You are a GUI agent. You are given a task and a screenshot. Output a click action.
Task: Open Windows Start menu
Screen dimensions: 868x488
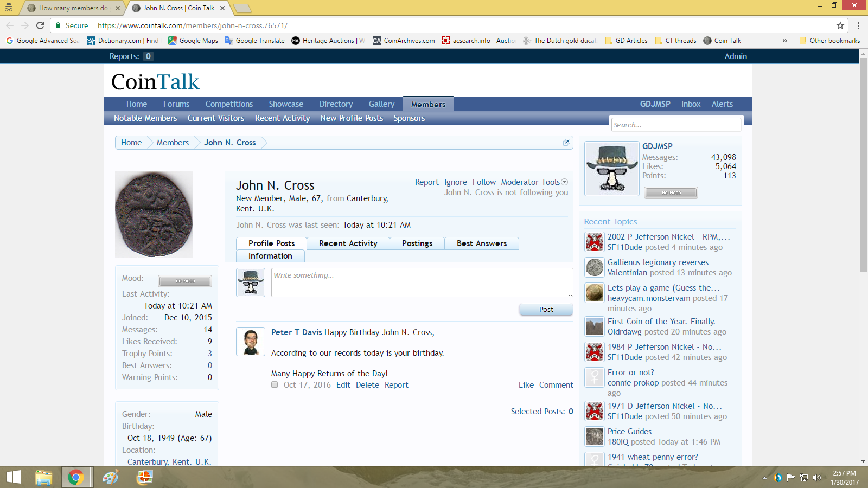[x=13, y=477]
